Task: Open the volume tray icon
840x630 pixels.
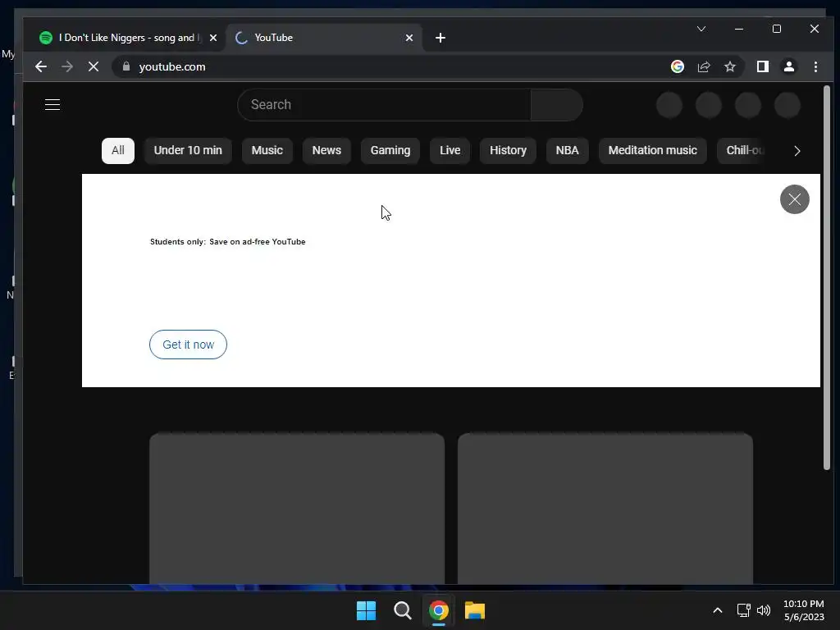Action: click(x=764, y=610)
